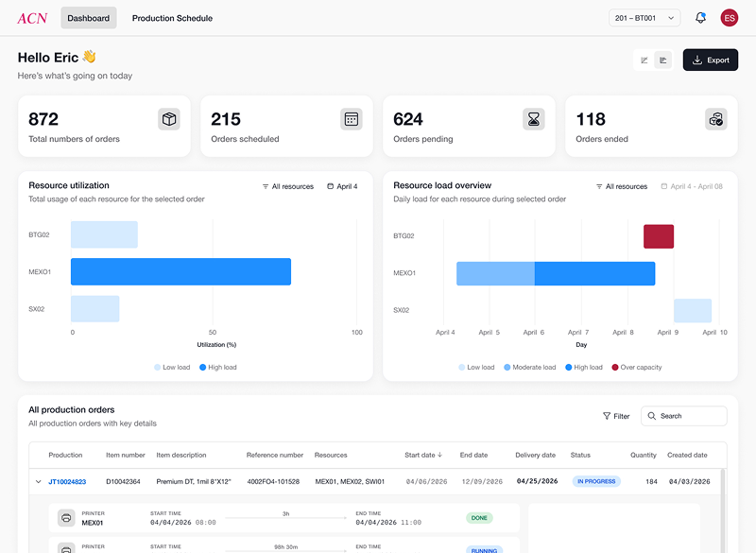756x553 pixels.
Task: Click the MEXO1 moderate load segment in load overview
Action: [x=495, y=273]
